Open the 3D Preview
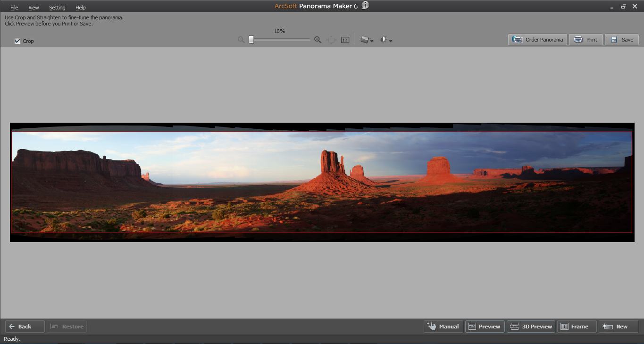The width and height of the screenshot is (644, 344). (x=531, y=327)
